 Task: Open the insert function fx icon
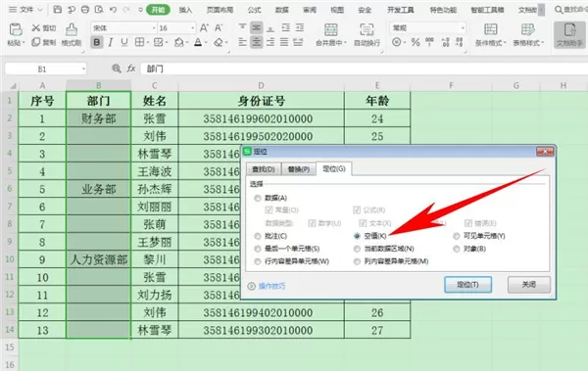(x=131, y=69)
